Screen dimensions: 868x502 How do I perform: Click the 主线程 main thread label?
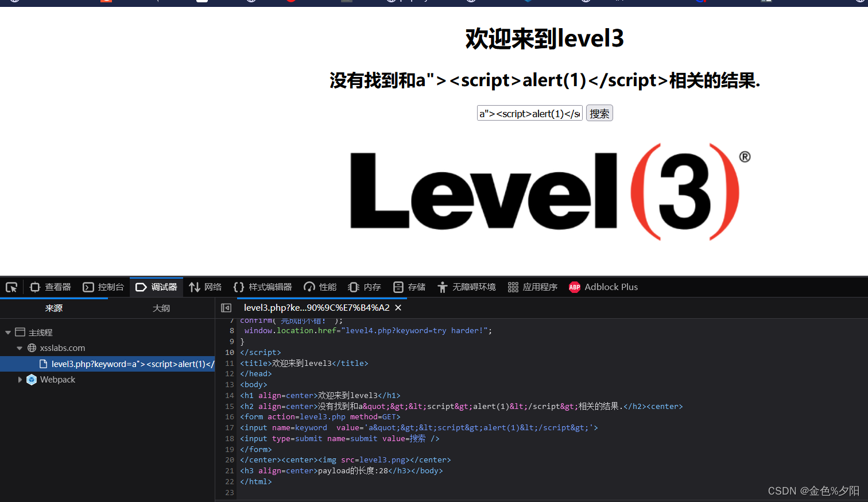[40, 333]
